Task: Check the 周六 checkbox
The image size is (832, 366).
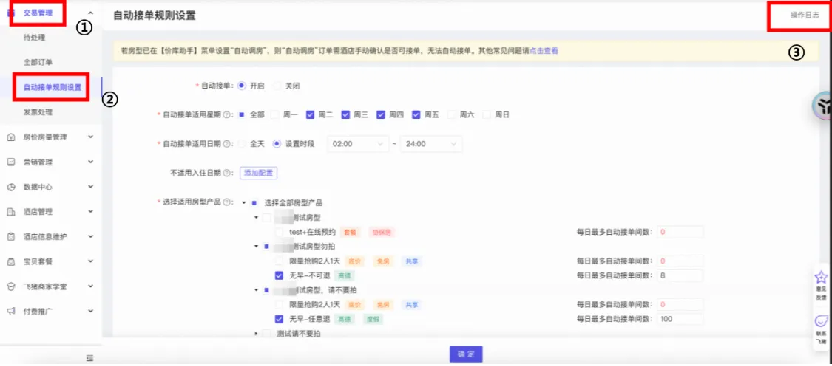Action: (x=452, y=115)
